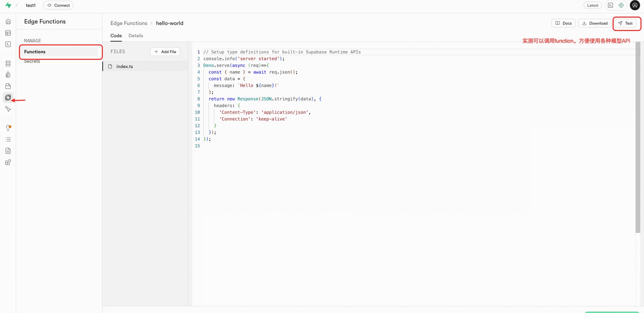
Task: Open the Database icon in sidebar
Action: pyautogui.click(x=8, y=63)
